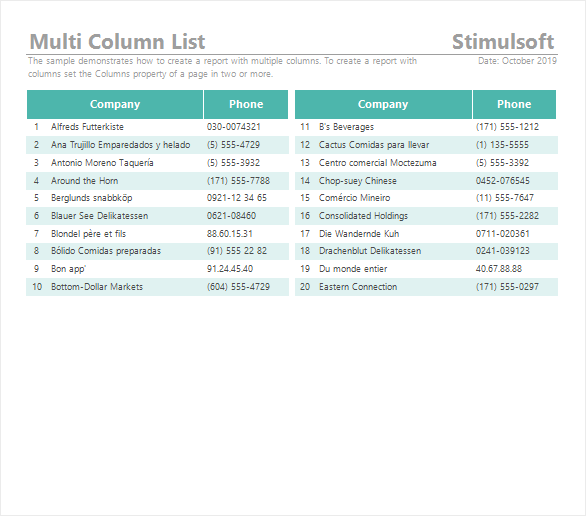Click the 'Date: October 2019' text
This screenshot has width=586, height=516.
pos(517,61)
